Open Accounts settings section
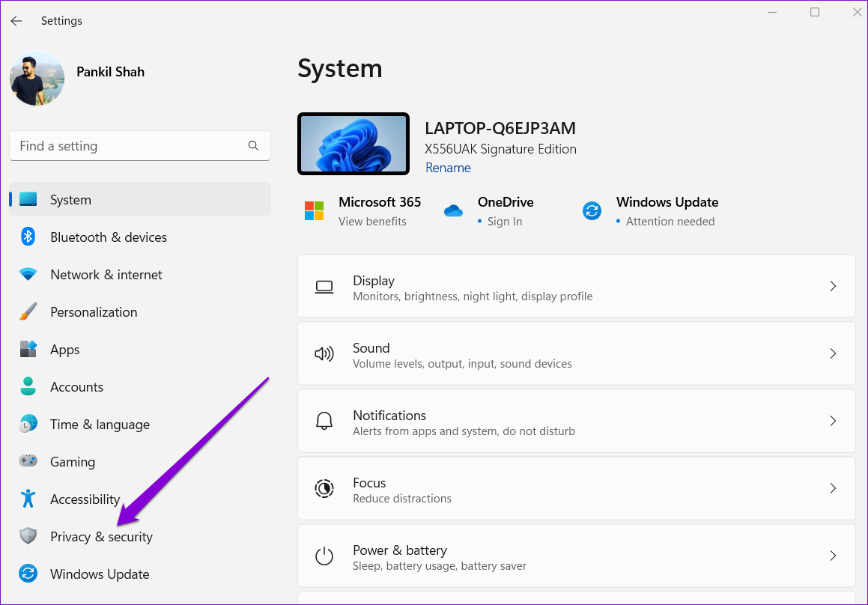 76,387
